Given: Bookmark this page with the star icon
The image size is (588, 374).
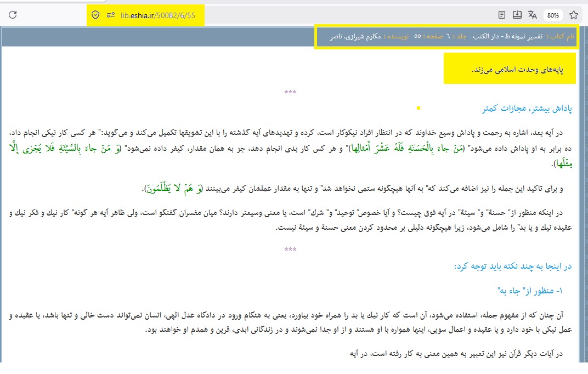Looking at the screenshot, I should 573,15.
